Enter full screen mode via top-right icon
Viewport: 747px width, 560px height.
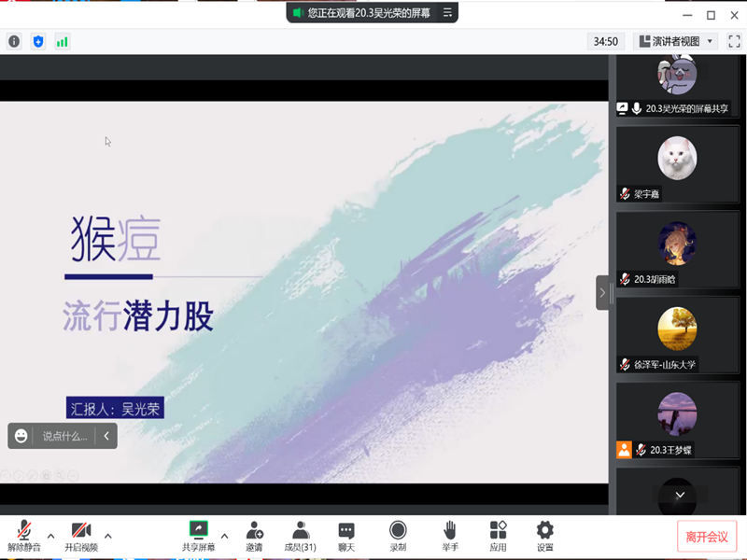coord(734,41)
